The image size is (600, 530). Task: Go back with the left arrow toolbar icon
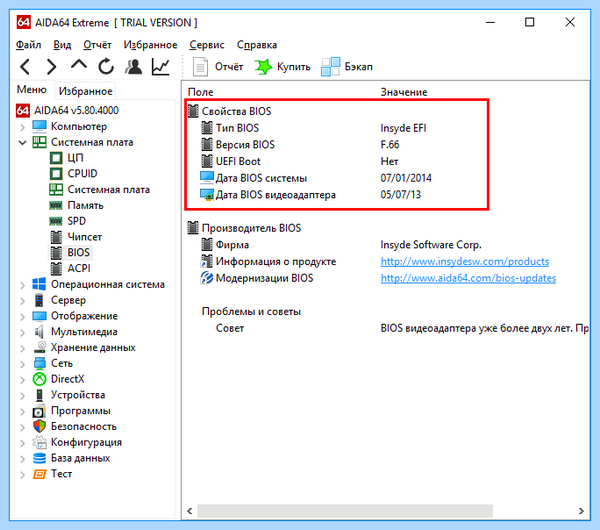point(25,67)
